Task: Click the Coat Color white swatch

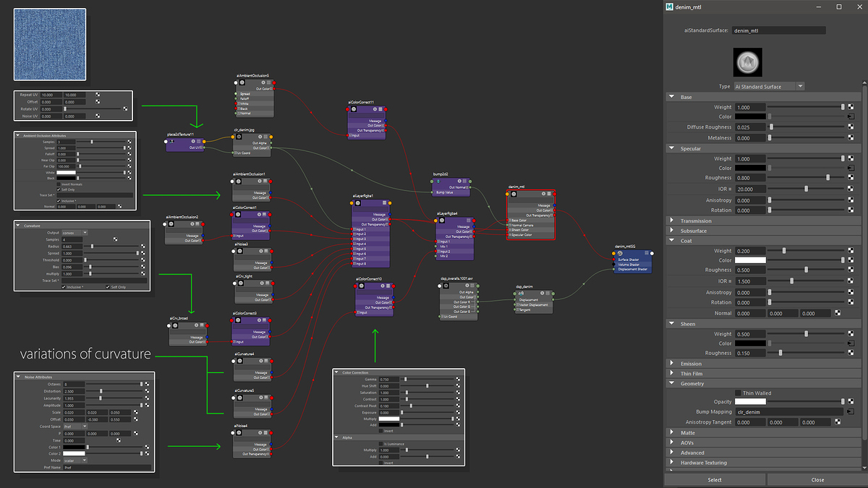Action: point(750,260)
